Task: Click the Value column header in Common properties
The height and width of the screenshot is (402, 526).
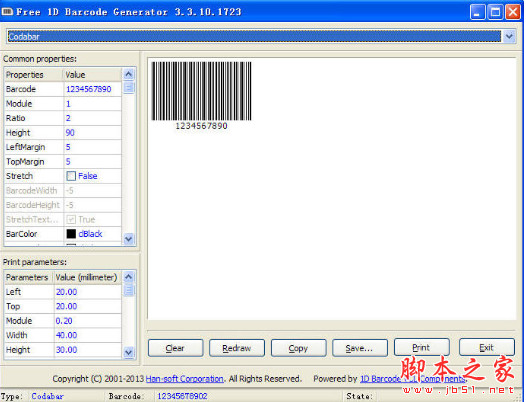Action: [x=92, y=74]
